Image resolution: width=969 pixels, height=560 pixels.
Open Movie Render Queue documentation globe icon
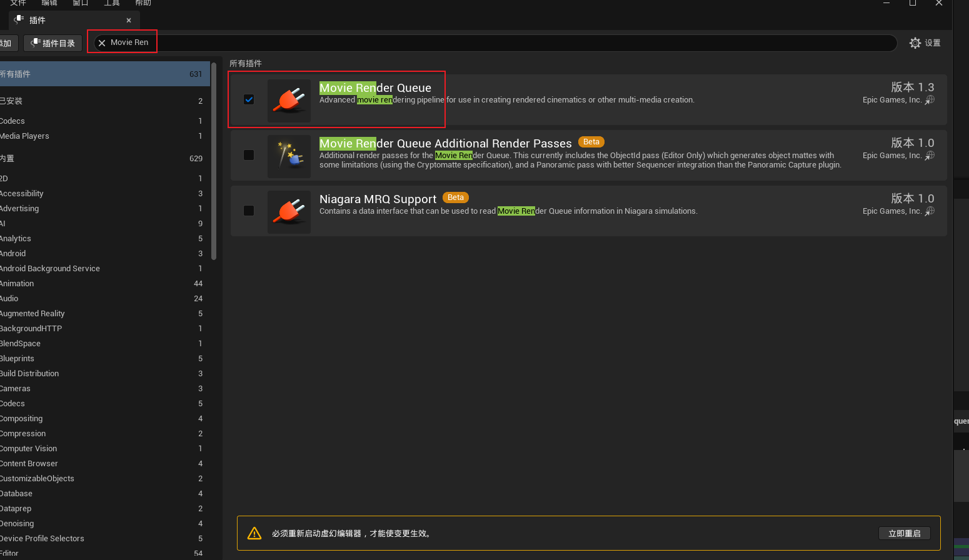(930, 100)
